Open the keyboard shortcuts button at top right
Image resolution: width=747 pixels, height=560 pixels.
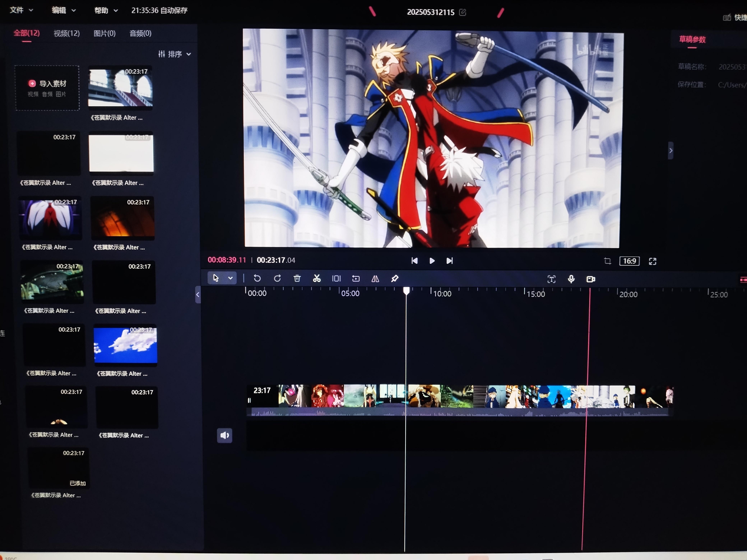(734, 17)
